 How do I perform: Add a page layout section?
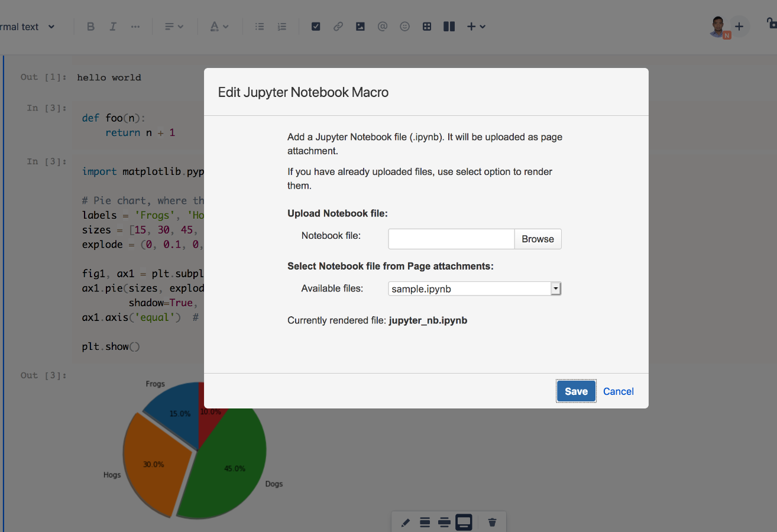[x=449, y=26]
